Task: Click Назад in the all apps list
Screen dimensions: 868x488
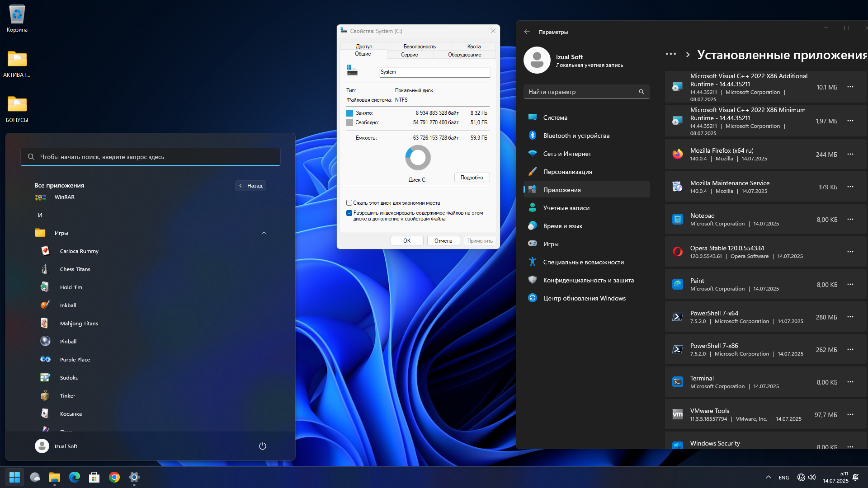Action: (x=251, y=186)
